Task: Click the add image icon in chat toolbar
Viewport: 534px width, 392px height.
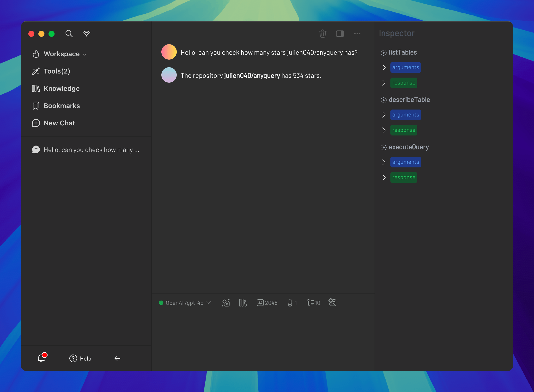Action: coord(332,302)
